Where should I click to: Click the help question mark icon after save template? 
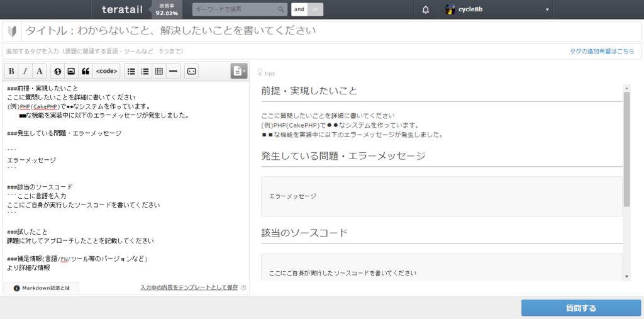tap(243, 288)
